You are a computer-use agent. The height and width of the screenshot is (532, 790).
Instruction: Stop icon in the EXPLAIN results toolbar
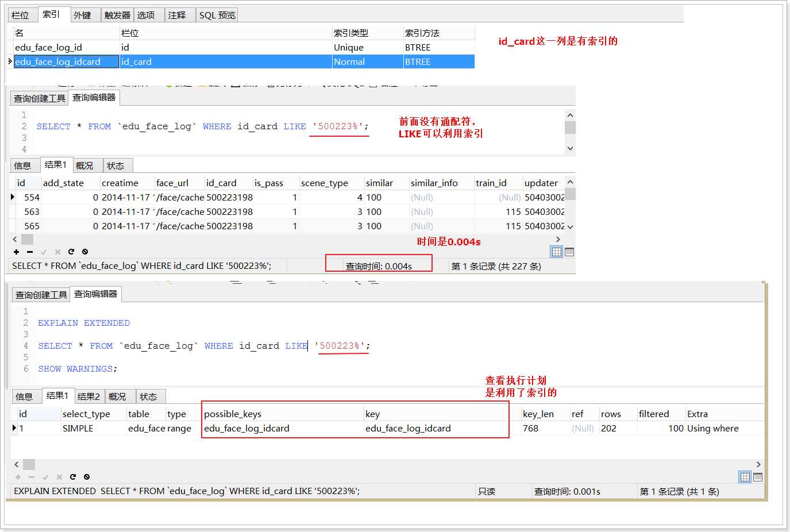click(x=87, y=477)
